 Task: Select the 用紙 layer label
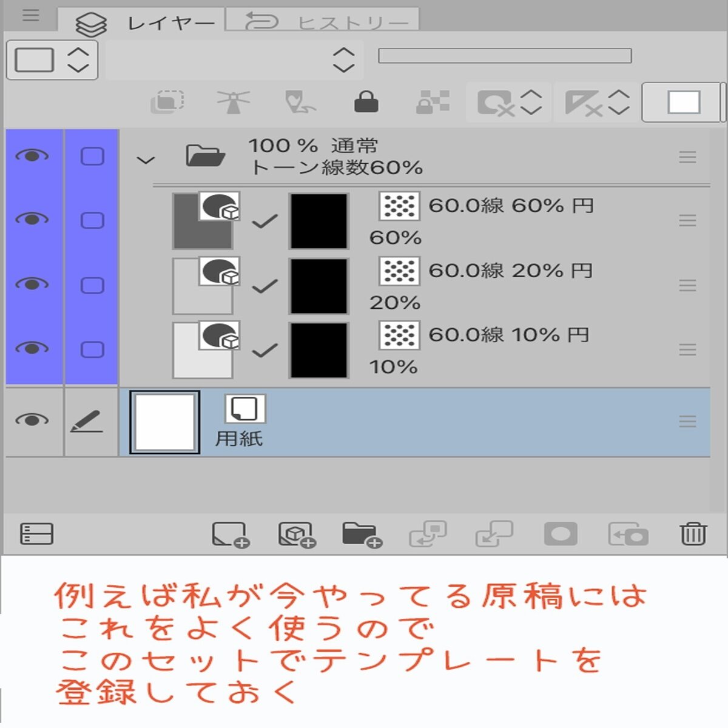[239, 439]
